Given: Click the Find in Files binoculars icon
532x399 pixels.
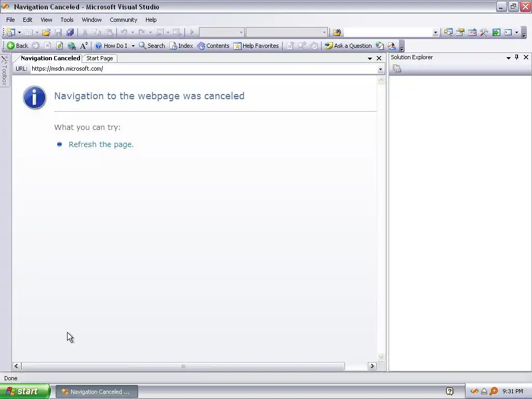Looking at the screenshot, I should point(337,32).
